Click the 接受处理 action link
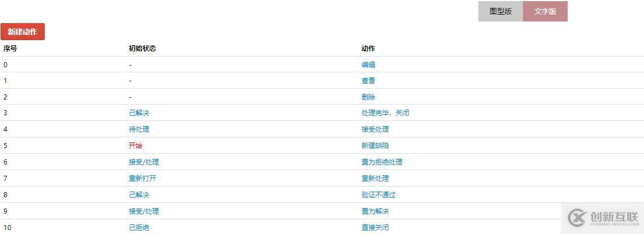The image size is (644, 234). (375, 129)
